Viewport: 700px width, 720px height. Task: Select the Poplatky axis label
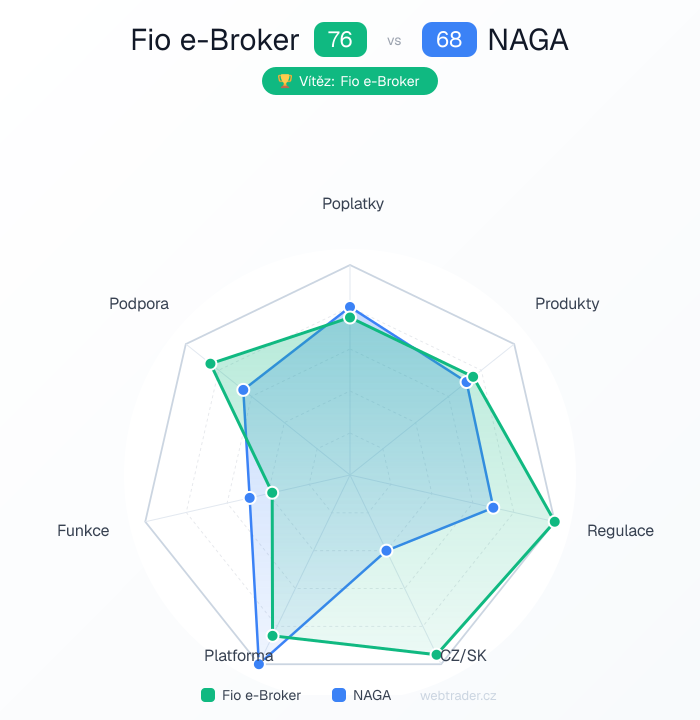pos(353,204)
